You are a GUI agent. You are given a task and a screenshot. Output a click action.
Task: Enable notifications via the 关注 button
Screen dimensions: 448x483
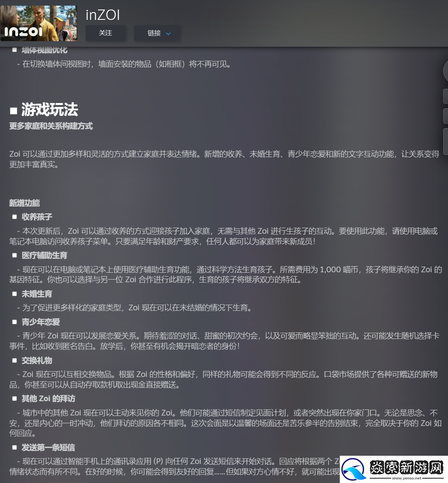click(x=106, y=33)
